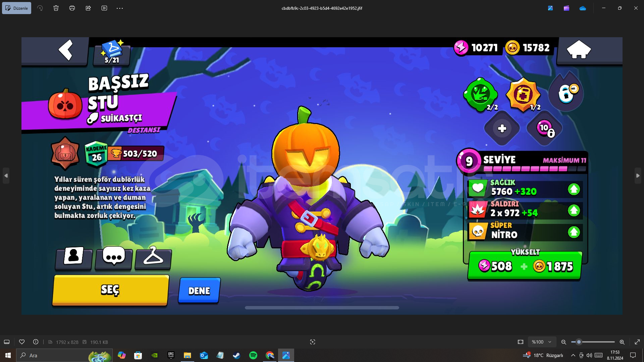Click the Ara taskbar search box
Viewport: 644px width, 362px height.
(64, 355)
